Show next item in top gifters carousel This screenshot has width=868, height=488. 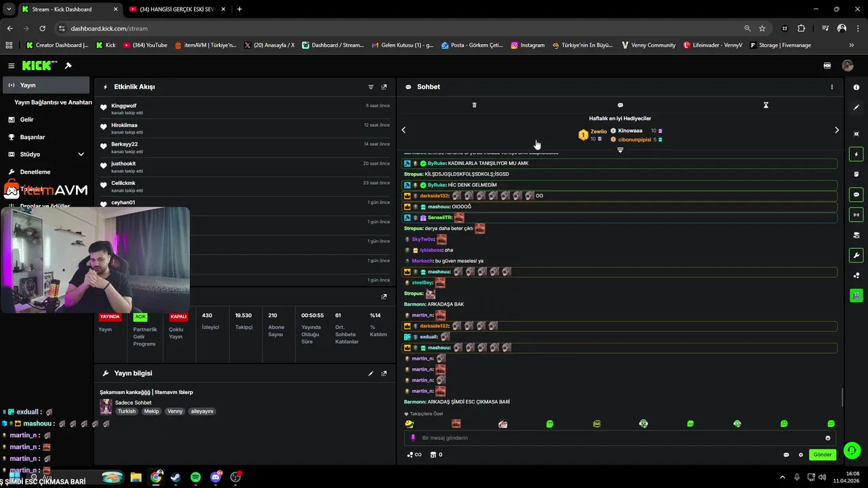pyautogui.click(x=836, y=130)
